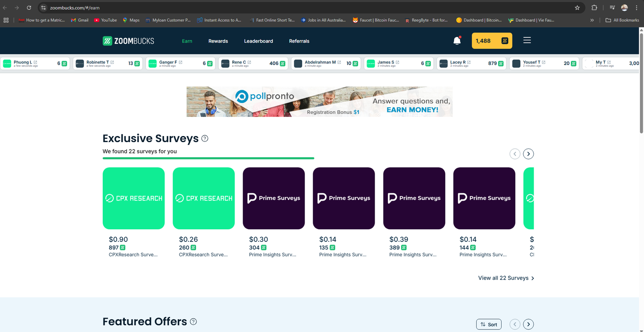Open the Instant Access bookmark
Viewport: 644px width, 332px height.
219,20
